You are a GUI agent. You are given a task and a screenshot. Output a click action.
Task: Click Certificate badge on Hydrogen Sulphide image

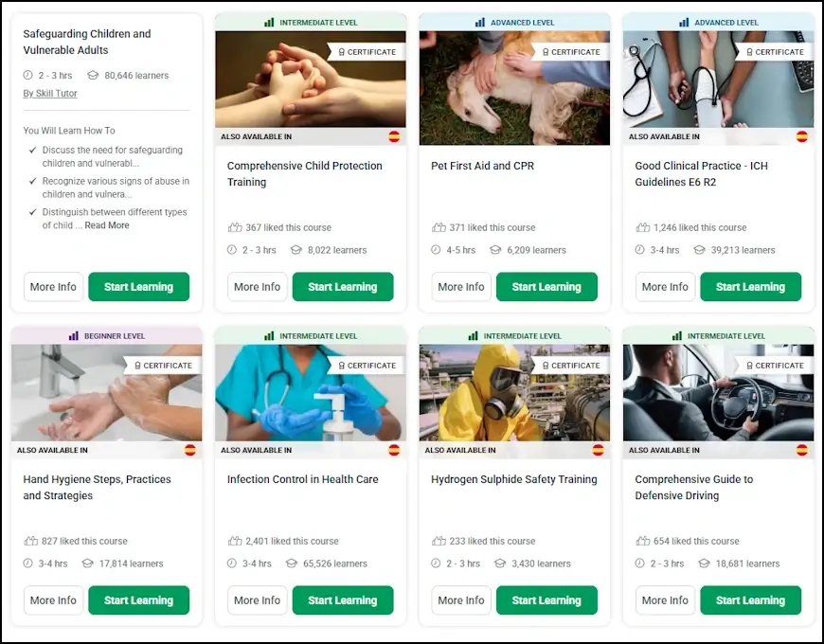coord(571,366)
